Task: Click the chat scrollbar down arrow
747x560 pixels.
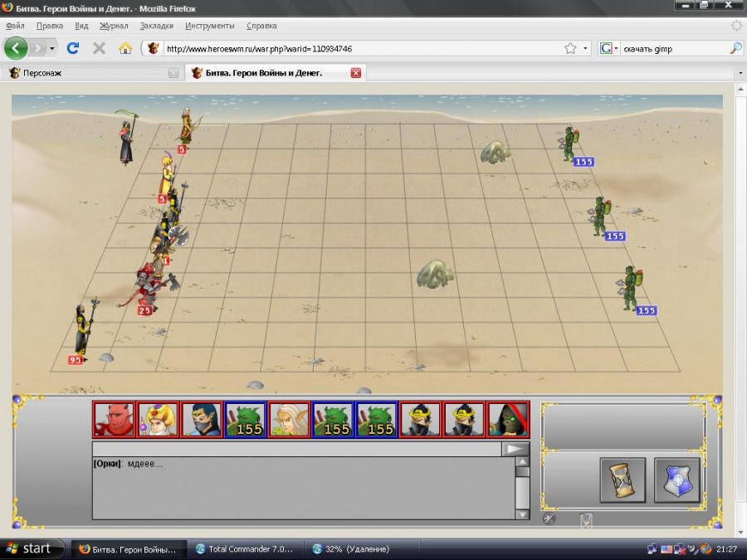Action: point(523,514)
